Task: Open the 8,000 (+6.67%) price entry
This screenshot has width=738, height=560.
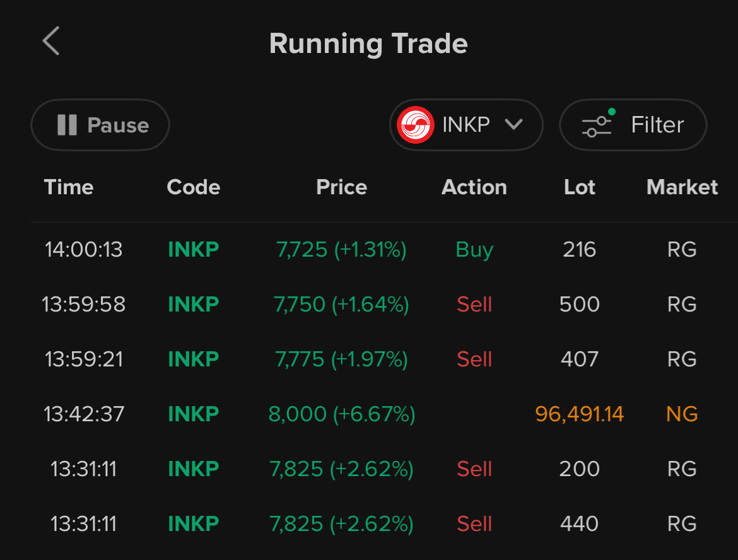Action: point(341,414)
